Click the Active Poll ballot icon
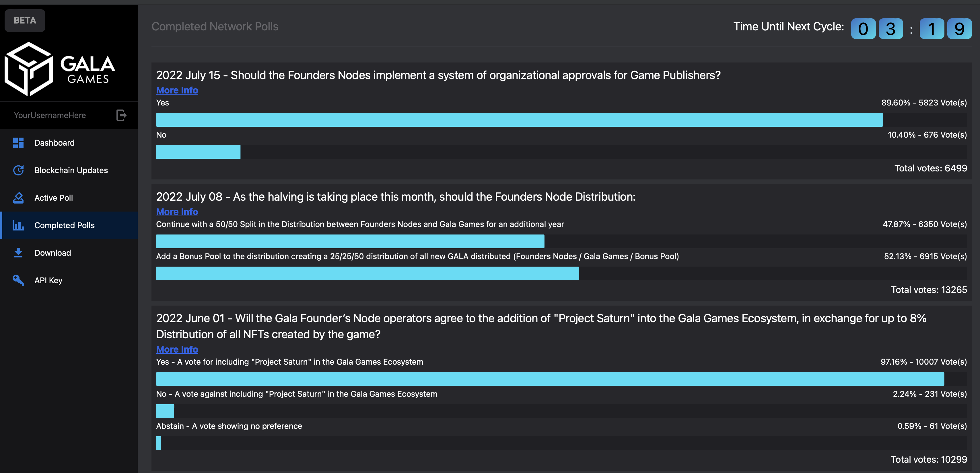The height and width of the screenshot is (473, 980). click(18, 198)
